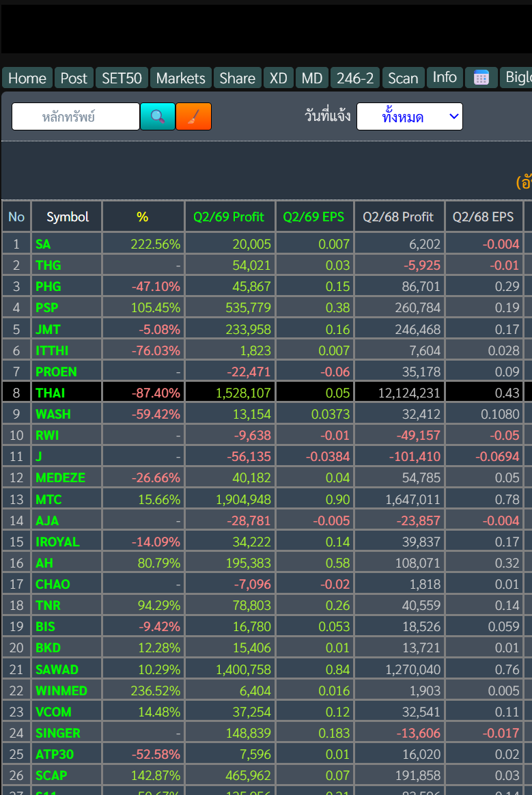The image size is (532, 795).
Task: Open the Scan menu item
Action: point(403,78)
